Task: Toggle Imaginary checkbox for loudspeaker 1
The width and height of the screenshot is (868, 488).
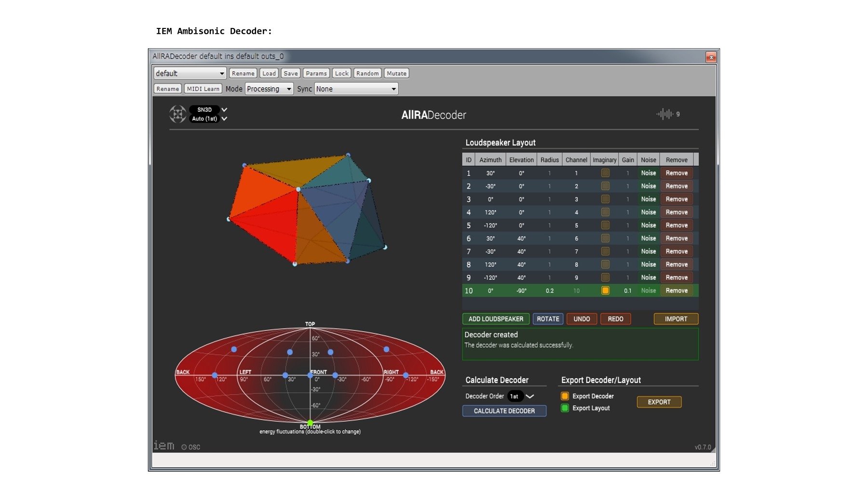Action: (605, 173)
